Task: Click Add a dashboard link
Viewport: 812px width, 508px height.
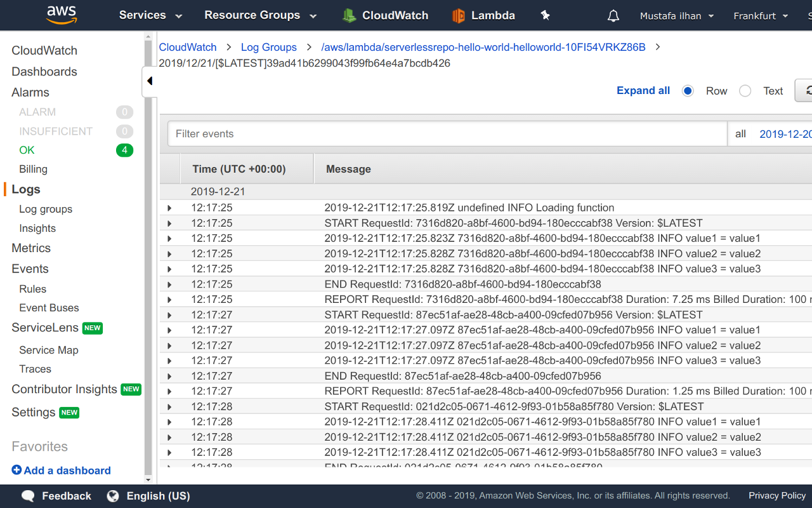Action: pos(67,471)
